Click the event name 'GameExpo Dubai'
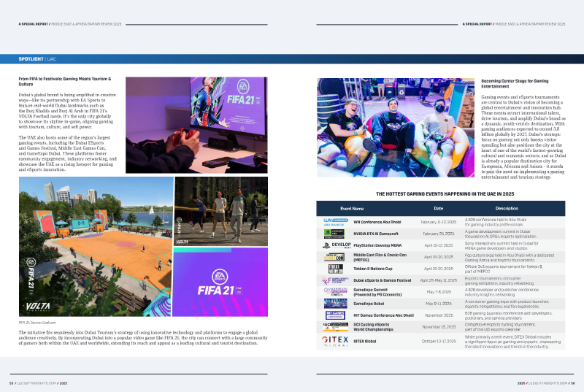584x392 pixels. pyautogui.click(x=369, y=304)
